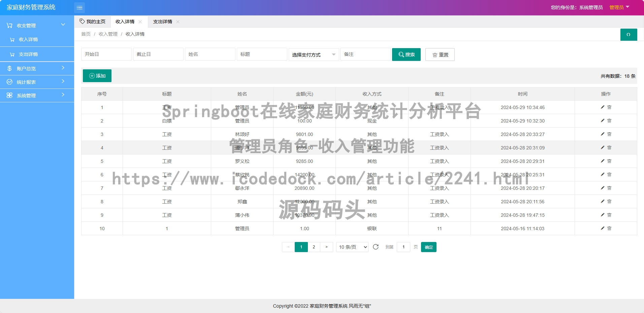The width and height of the screenshot is (644, 313).
Task: Click the 添加 add button
Action: (97, 76)
